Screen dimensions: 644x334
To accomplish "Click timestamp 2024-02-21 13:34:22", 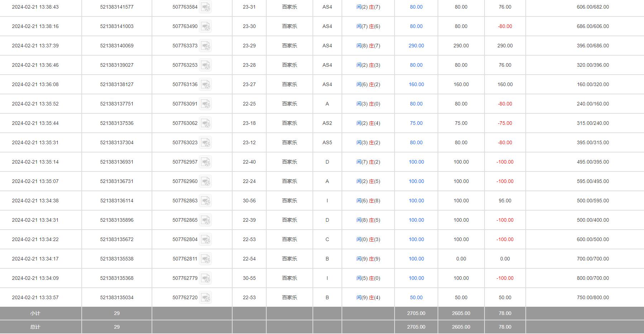I will (x=35, y=239).
